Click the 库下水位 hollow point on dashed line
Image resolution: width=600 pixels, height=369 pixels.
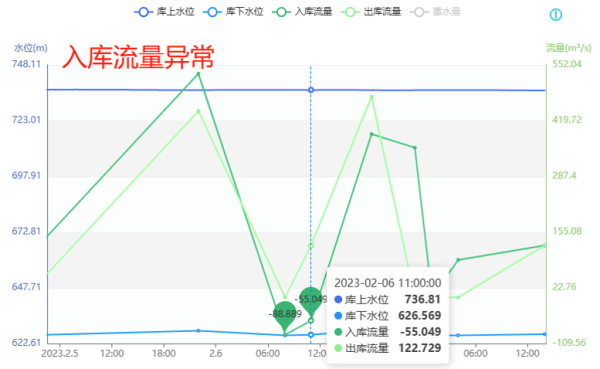311,335
